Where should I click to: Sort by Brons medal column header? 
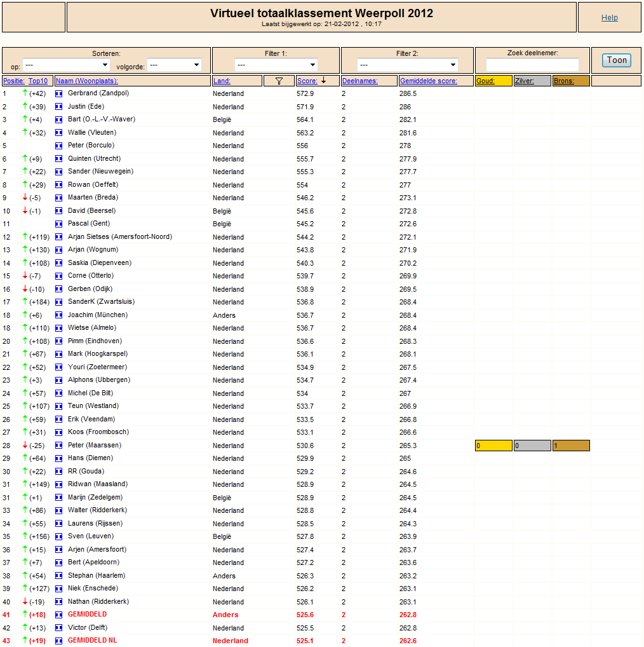[563, 81]
